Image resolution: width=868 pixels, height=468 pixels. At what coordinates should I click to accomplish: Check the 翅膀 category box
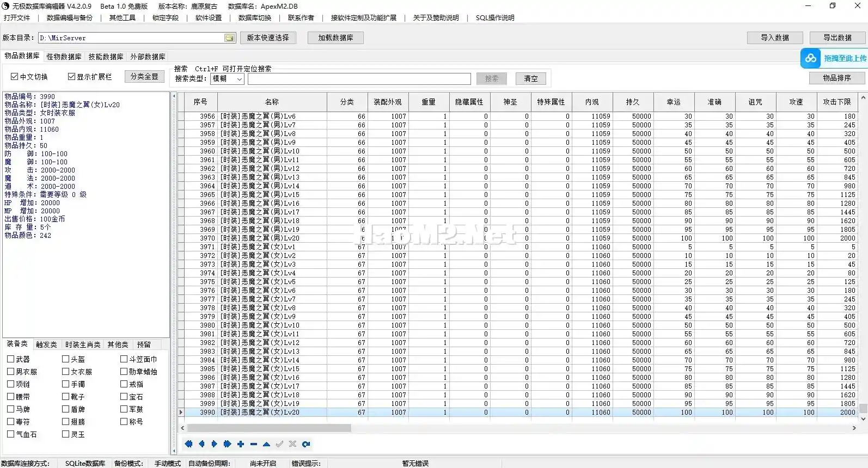tap(65, 422)
